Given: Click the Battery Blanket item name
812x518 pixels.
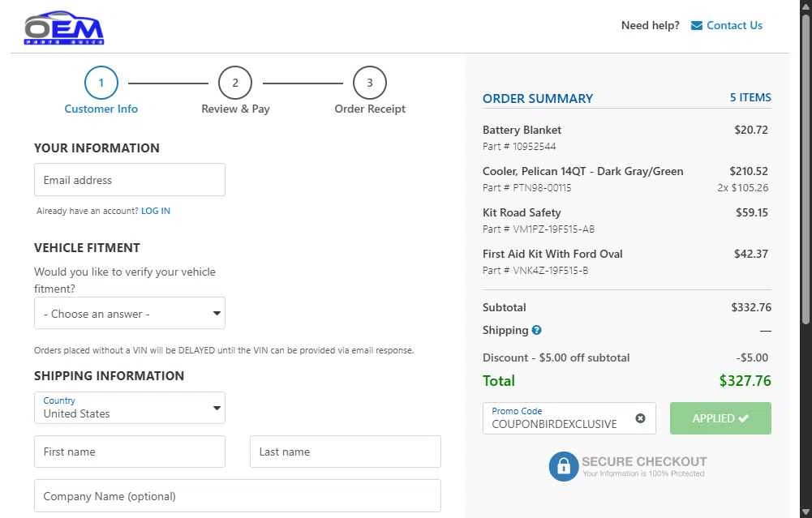Looking at the screenshot, I should pos(522,130).
